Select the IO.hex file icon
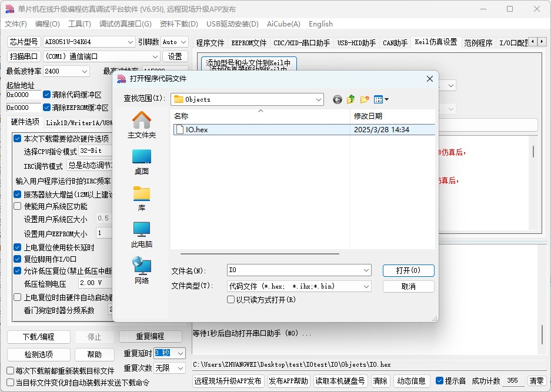Viewport: 551px width, 392px height. point(179,130)
